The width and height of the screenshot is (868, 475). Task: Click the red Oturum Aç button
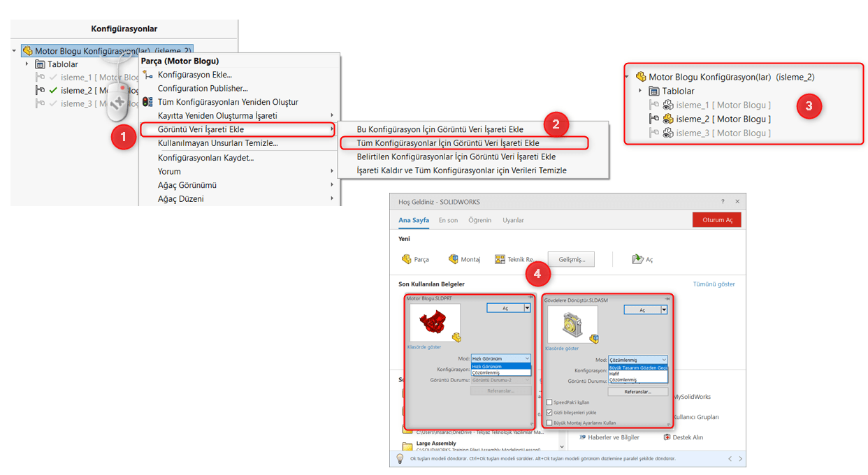717,220
